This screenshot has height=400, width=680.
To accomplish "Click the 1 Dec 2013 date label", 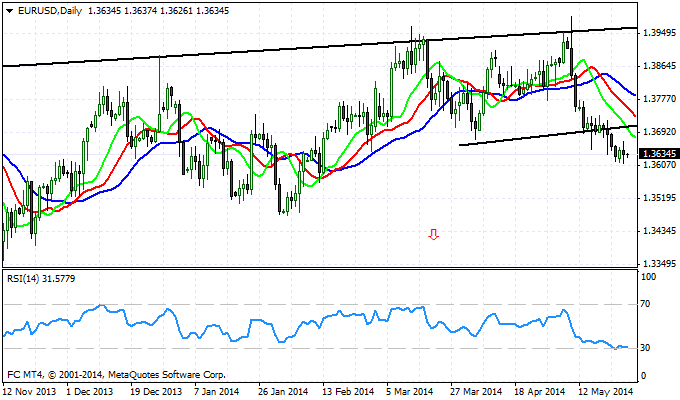I will [x=90, y=392].
